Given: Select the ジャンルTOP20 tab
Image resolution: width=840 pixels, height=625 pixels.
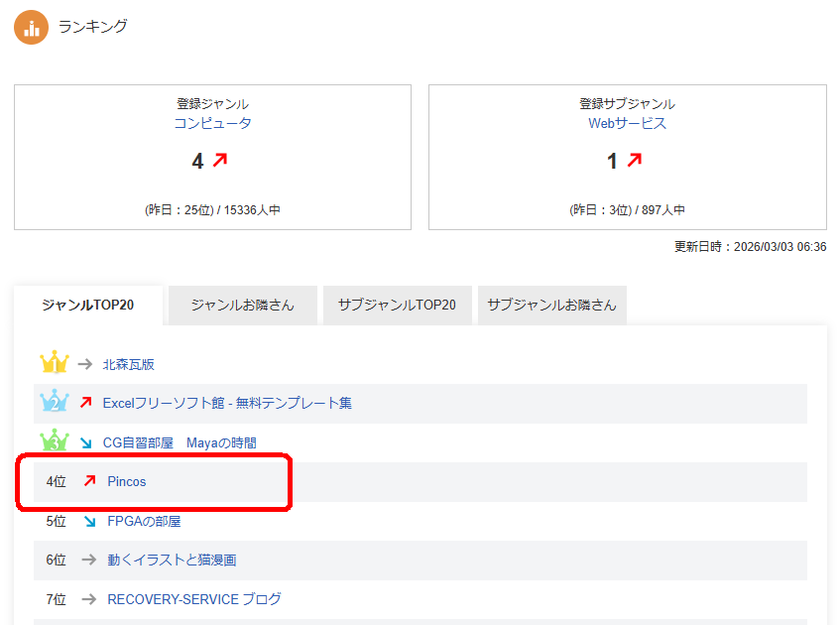Looking at the screenshot, I should tap(88, 305).
